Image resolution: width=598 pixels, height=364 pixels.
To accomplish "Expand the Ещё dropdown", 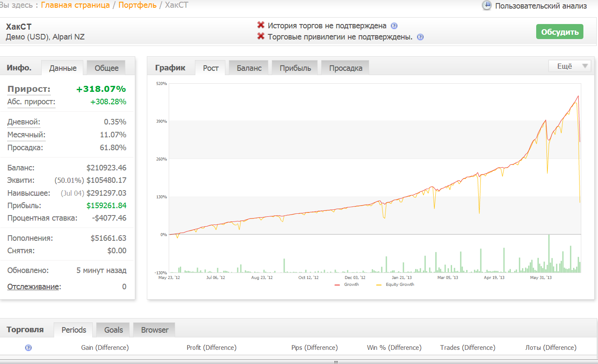I will click(570, 66).
